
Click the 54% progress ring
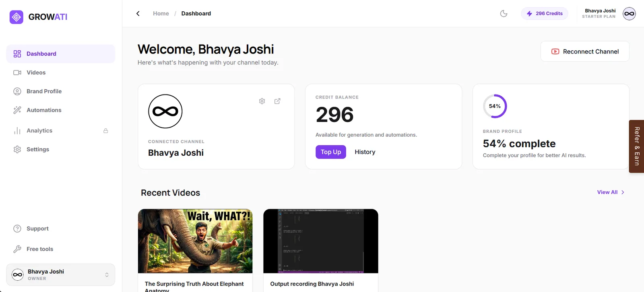[495, 106]
